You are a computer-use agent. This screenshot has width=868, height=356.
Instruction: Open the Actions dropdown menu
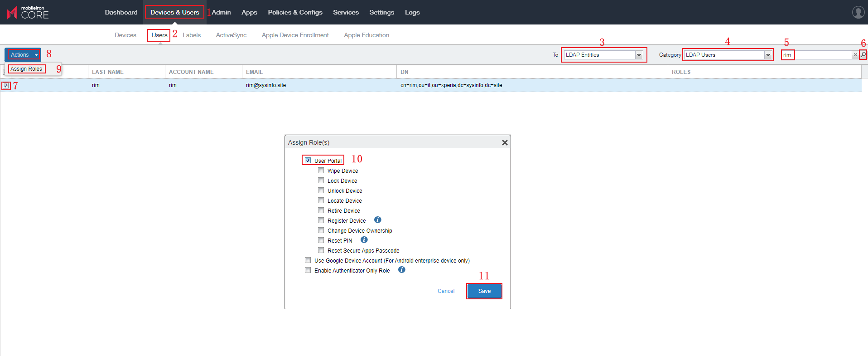tap(24, 55)
